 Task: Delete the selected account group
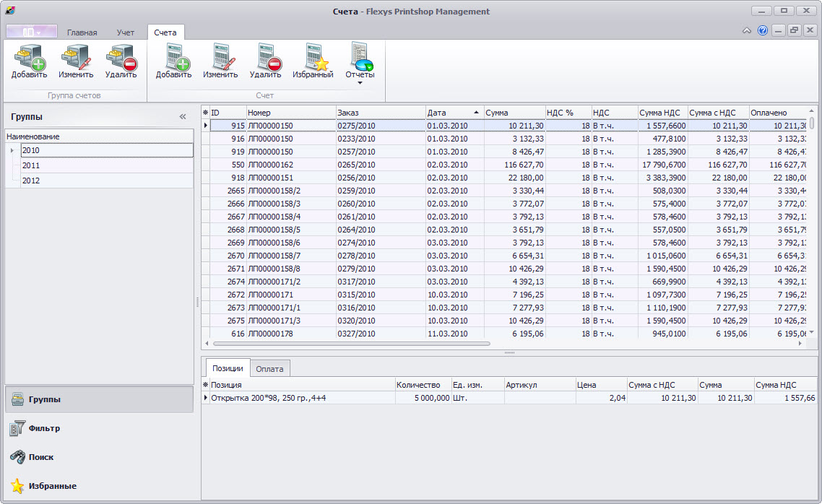(121, 62)
